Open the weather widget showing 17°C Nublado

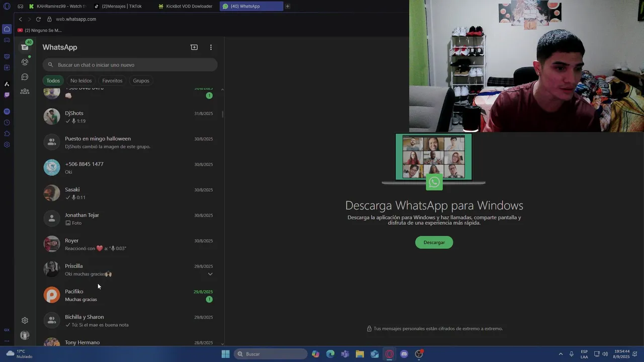coord(19,354)
